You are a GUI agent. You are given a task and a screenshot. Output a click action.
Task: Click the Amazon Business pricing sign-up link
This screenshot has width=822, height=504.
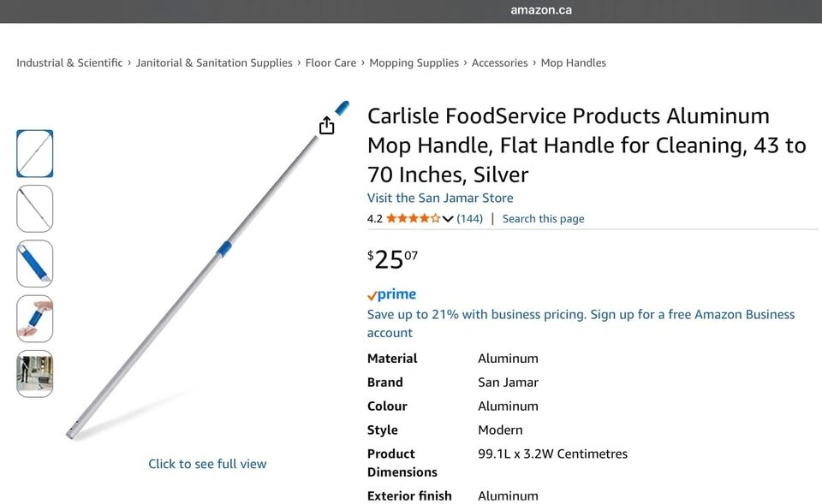click(x=581, y=323)
